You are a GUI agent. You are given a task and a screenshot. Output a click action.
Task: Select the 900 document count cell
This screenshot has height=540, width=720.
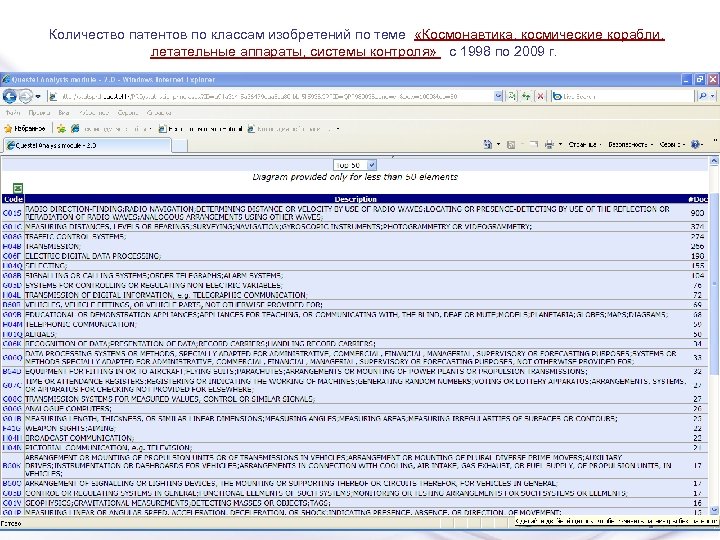[x=697, y=213]
